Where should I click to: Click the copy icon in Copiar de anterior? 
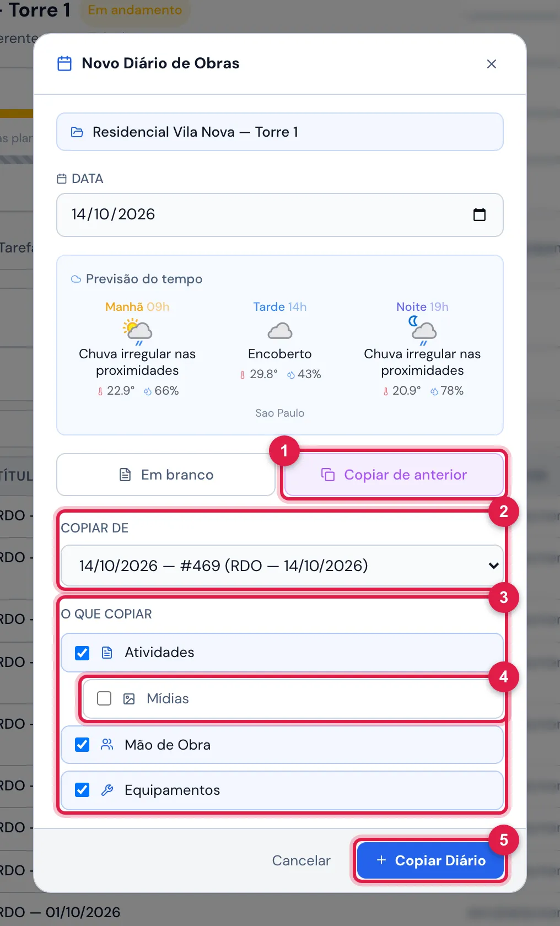point(328,475)
